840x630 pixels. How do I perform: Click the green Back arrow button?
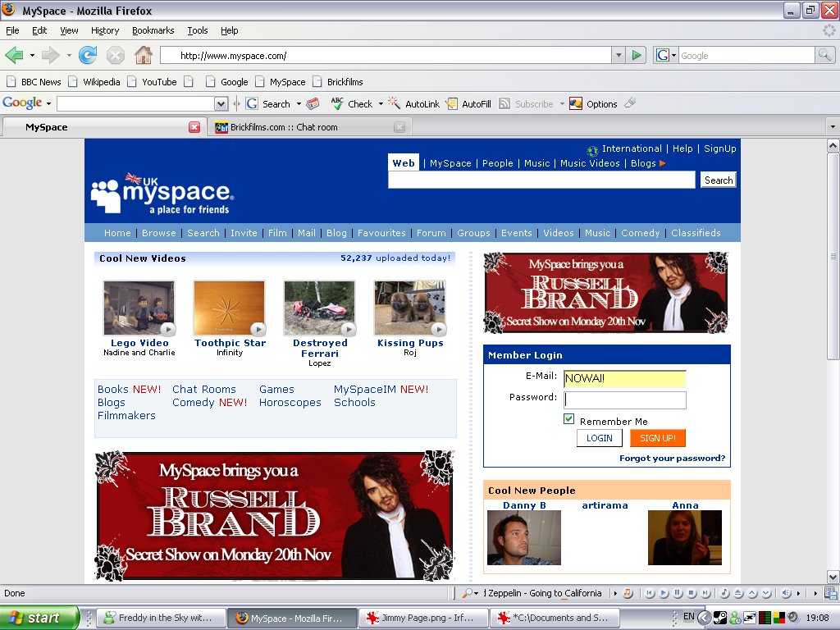(15, 55)
